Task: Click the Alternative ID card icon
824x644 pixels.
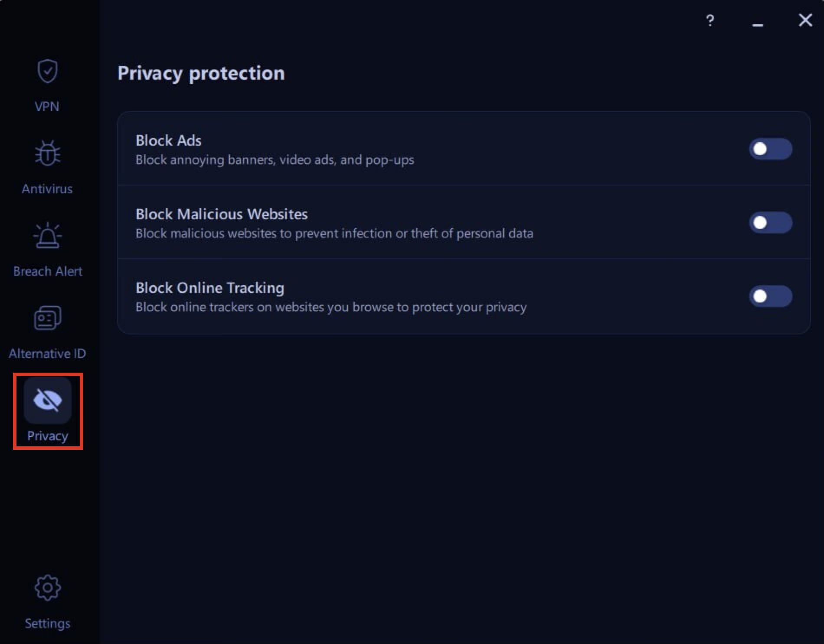Action: (x=47, y=319)
